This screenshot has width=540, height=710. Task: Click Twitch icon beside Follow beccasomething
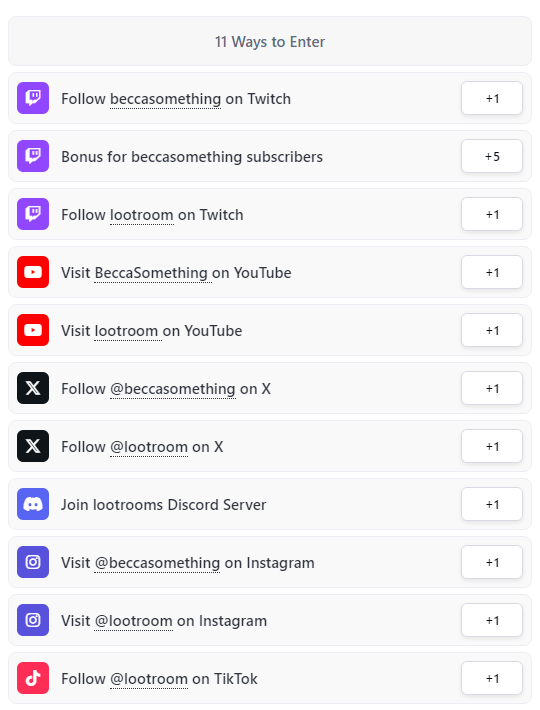33,98
